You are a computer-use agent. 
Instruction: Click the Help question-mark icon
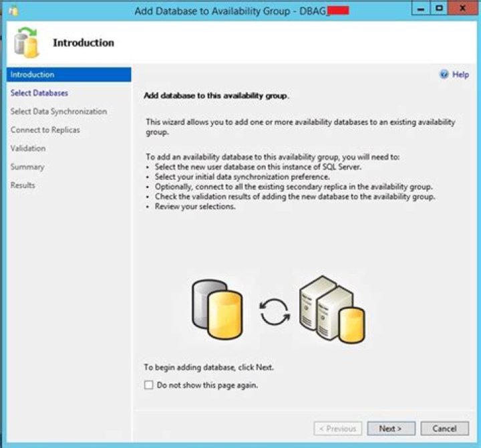pos(444,74)
